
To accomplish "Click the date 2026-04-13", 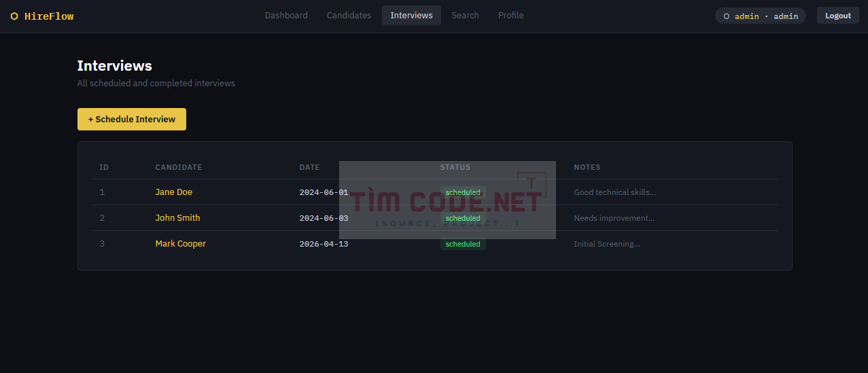I will click(324, 244).
